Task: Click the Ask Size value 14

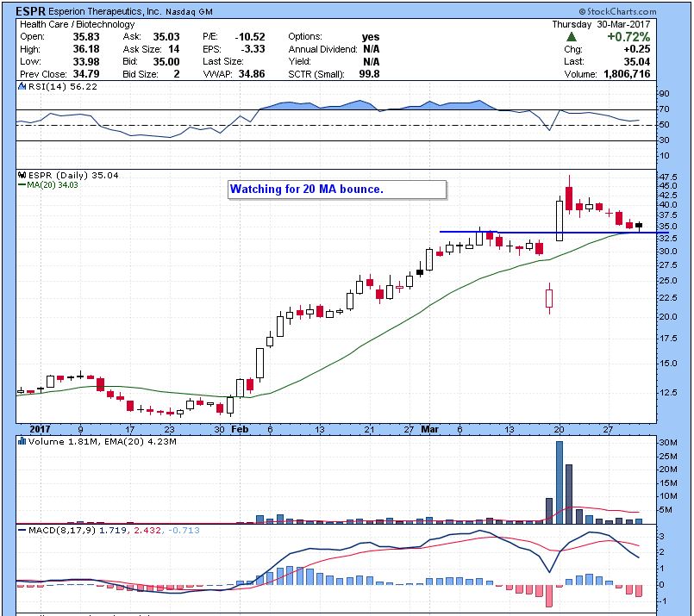Action: 173,49
